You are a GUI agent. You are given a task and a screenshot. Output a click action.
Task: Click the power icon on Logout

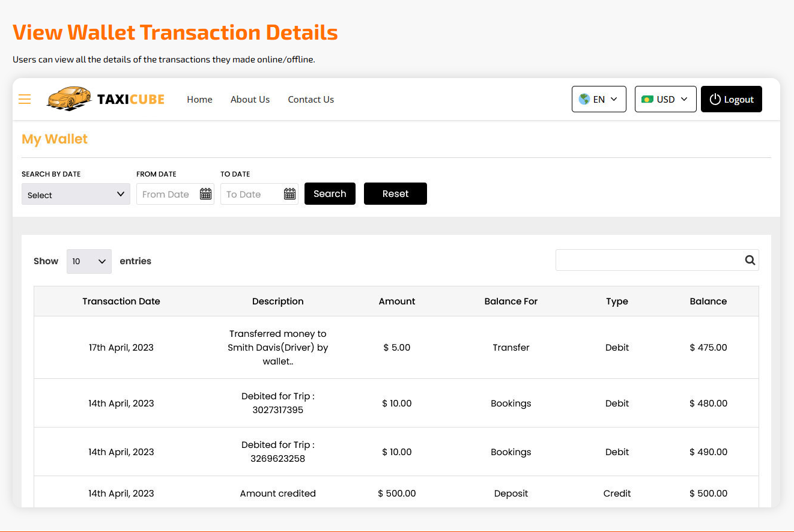coord(715,99)
